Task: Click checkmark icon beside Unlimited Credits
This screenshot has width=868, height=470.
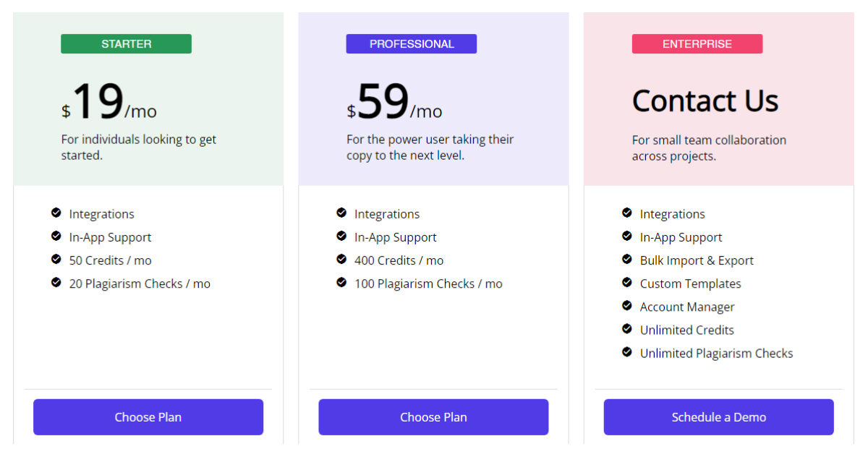Action: point(627,329)
